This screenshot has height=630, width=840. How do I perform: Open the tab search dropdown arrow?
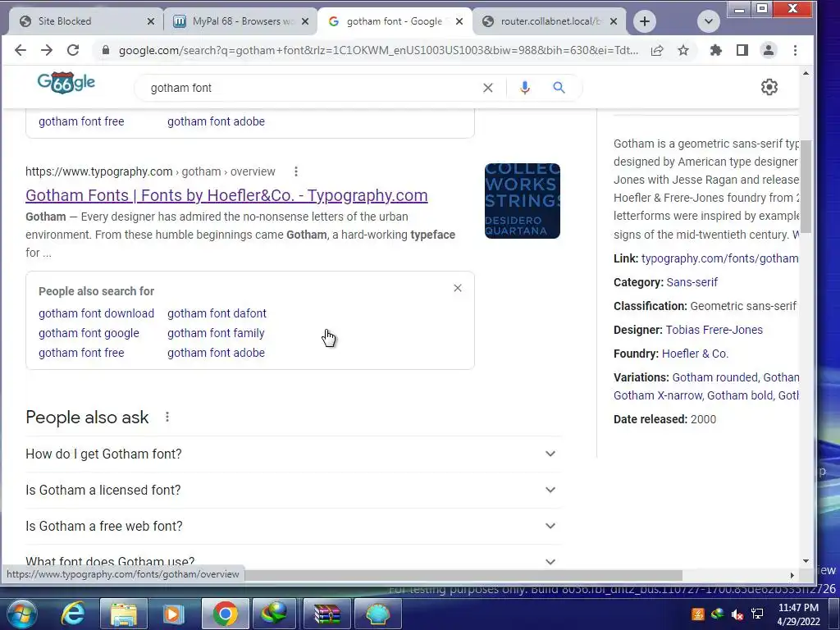point(708,21)
